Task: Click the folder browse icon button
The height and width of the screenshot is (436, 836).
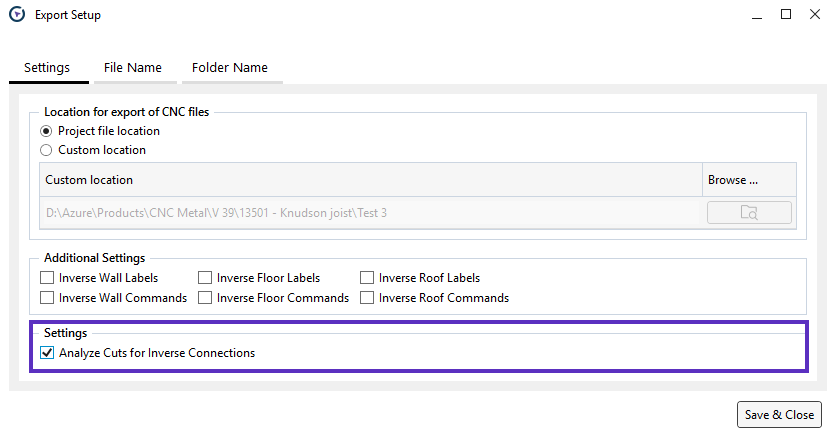Action: point(749,212)
